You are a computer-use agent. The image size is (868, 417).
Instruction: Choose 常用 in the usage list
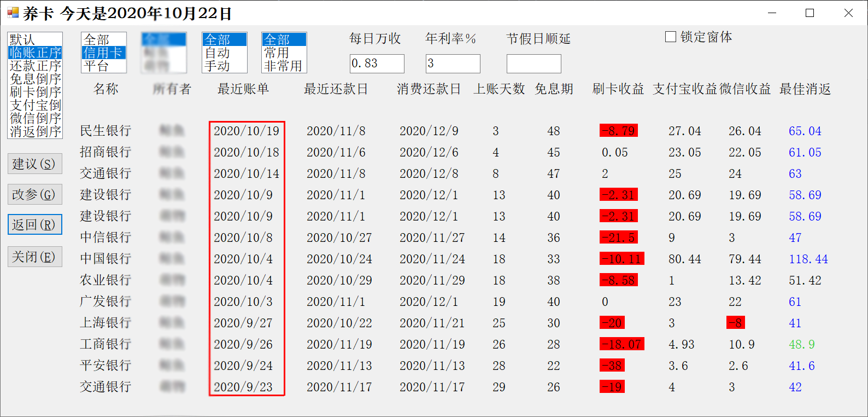(284, 53)
